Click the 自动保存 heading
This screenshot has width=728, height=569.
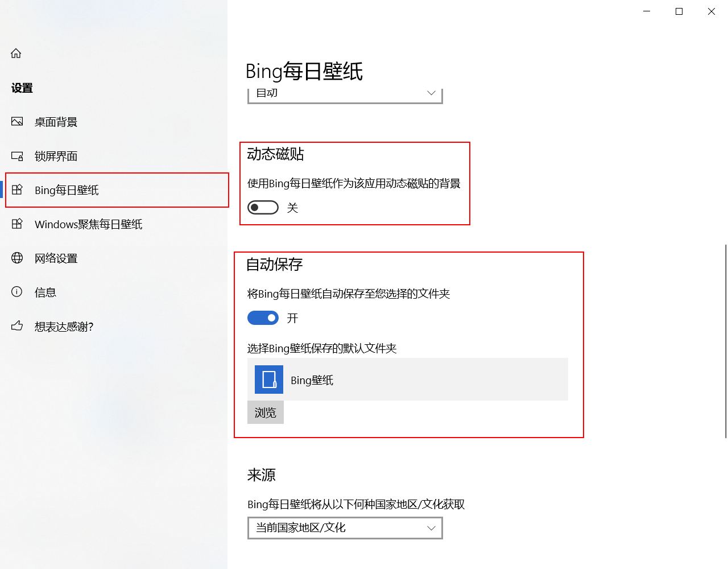click(275, 265)
